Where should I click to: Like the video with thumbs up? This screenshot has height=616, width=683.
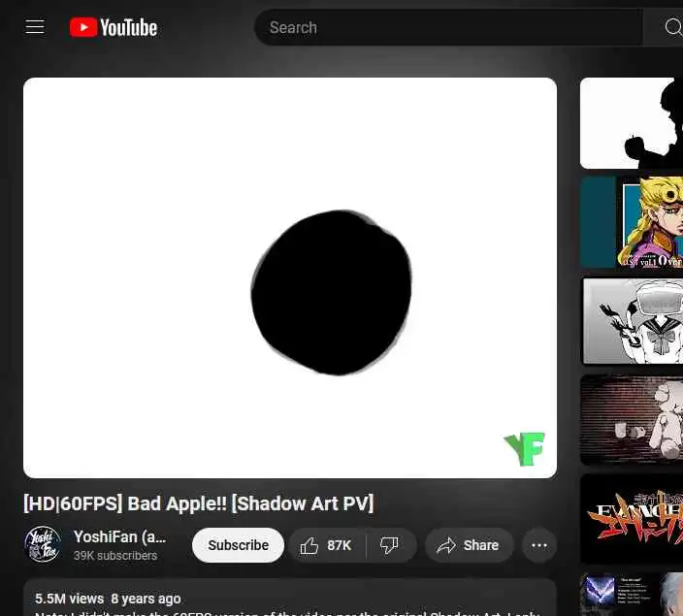(327, 545)
